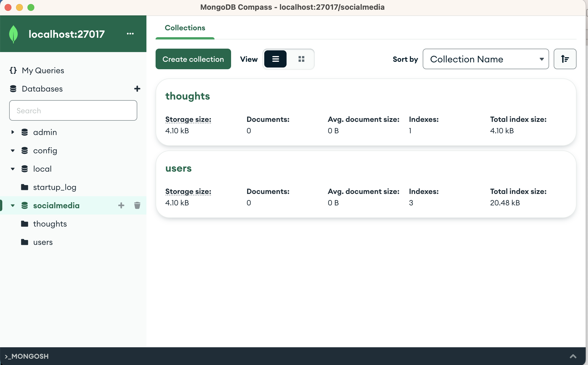The image size is (588, 365).
Task: Click the thoughts collection folder icon
Action: coord(24,224)
